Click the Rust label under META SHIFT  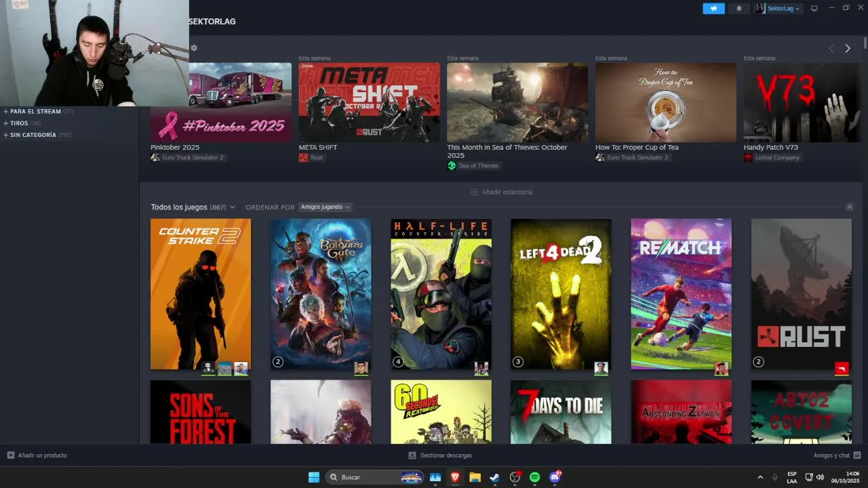311,157
